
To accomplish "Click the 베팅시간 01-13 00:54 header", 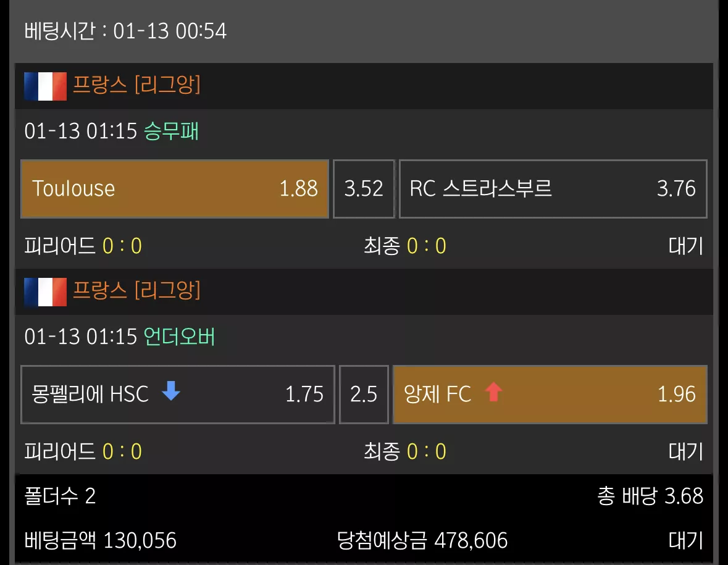I will click(x=125, y=31).
